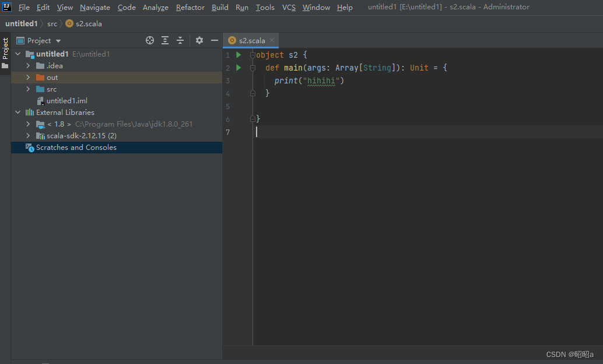Viewport: 603px width, 364px height.
Task: Expand the scala-sdk-2.12.15 library
Action: (x=28, y=135)
